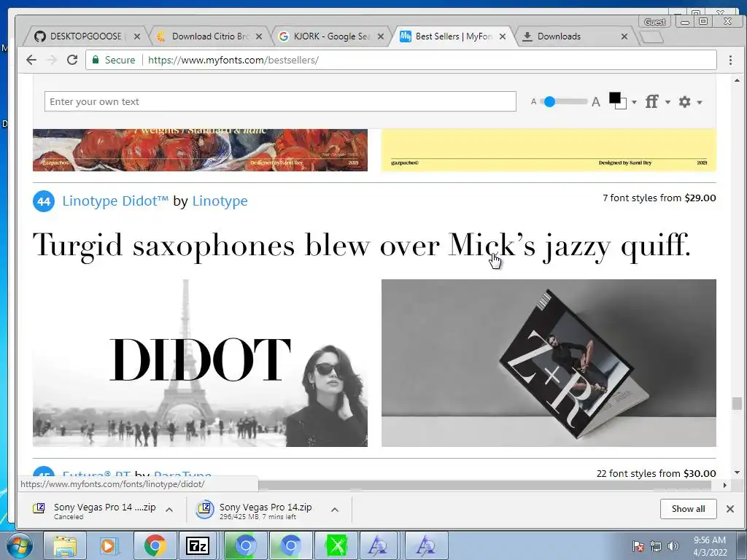Click the gear settings icon
The height and width of the screenshot is (560, 747).
[x=684, y=101]
